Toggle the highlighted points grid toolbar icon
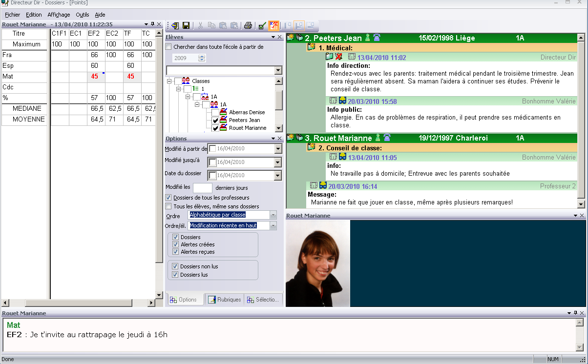This screenshot has width=588, height=364. point(273,25)
